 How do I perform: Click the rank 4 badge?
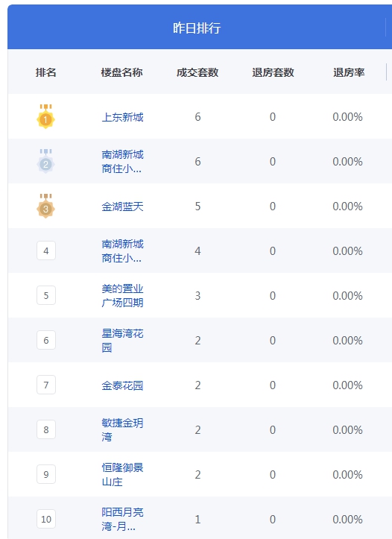(x=46, y=250)
